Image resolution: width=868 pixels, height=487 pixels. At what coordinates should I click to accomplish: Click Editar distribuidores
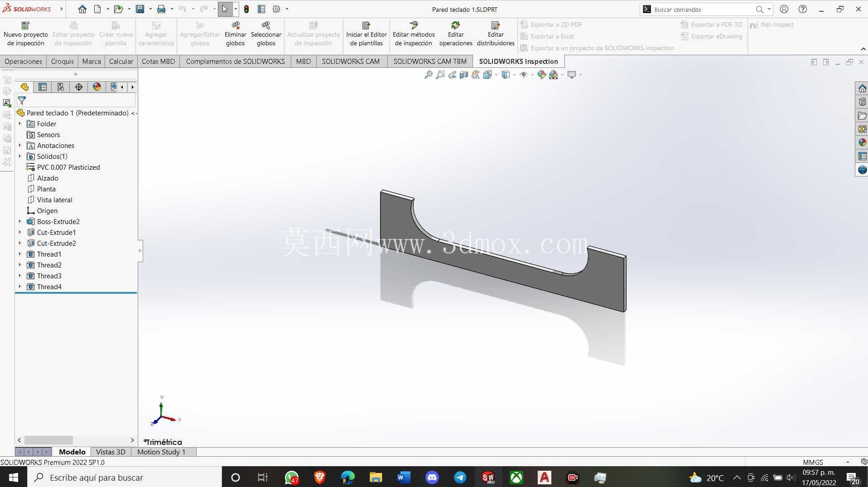click(x=496, y=34)
